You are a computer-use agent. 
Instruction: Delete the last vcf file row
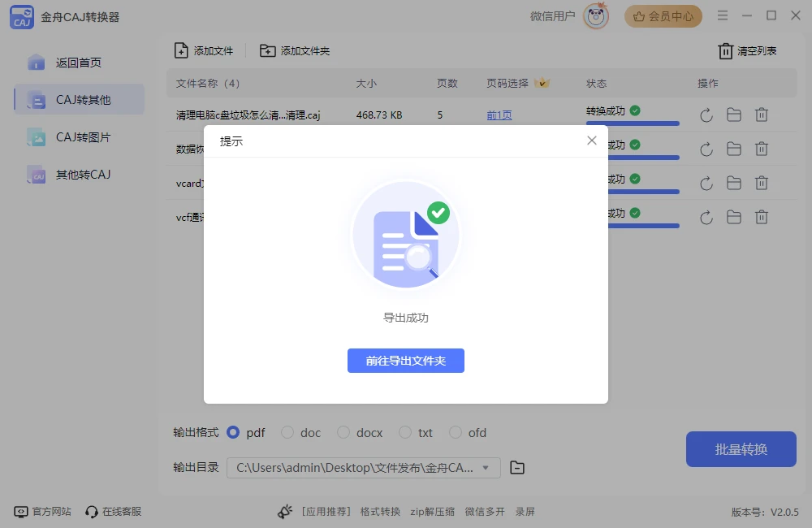coord(762,217)
